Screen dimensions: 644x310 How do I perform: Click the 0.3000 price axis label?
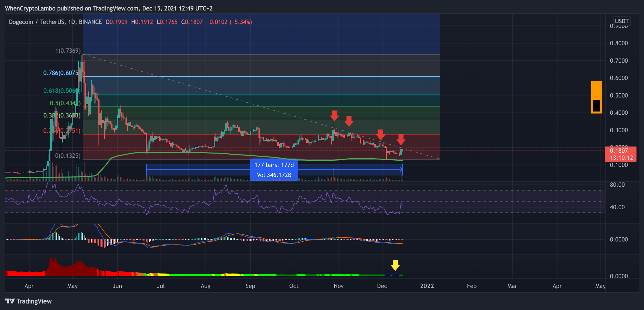[x=619, y=130]
